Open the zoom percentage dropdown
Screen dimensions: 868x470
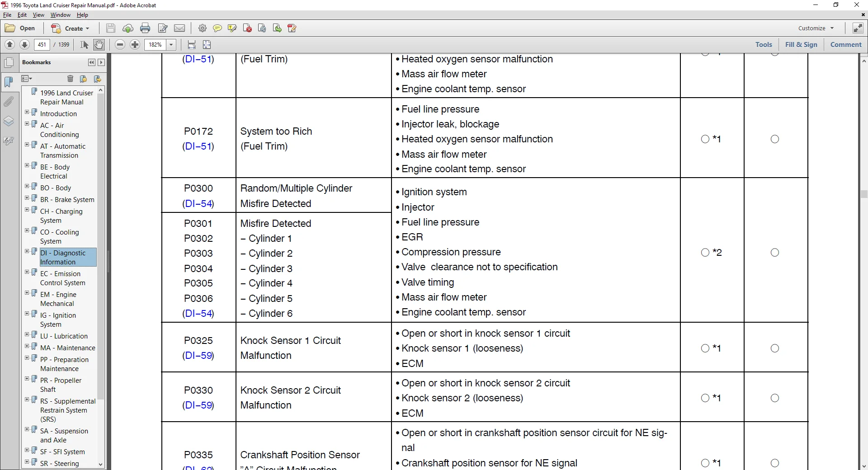(171, 45)
